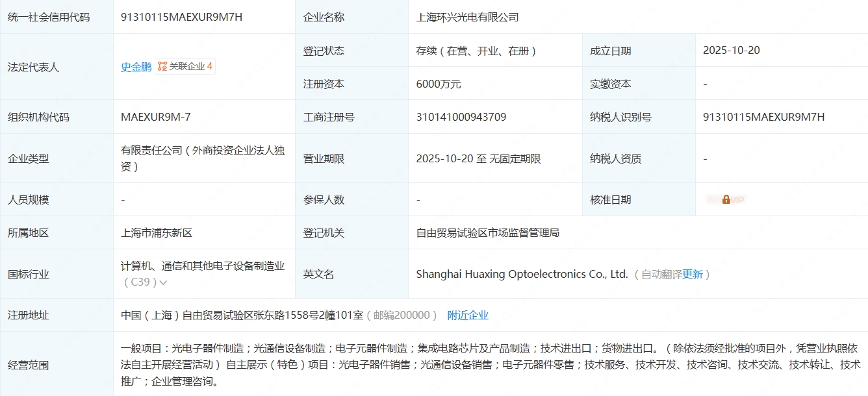Viewport: 868px width, 396px height.
Task: Click the unified social credit code value 91310115MAEXUR9M7H
Action: 181,17
